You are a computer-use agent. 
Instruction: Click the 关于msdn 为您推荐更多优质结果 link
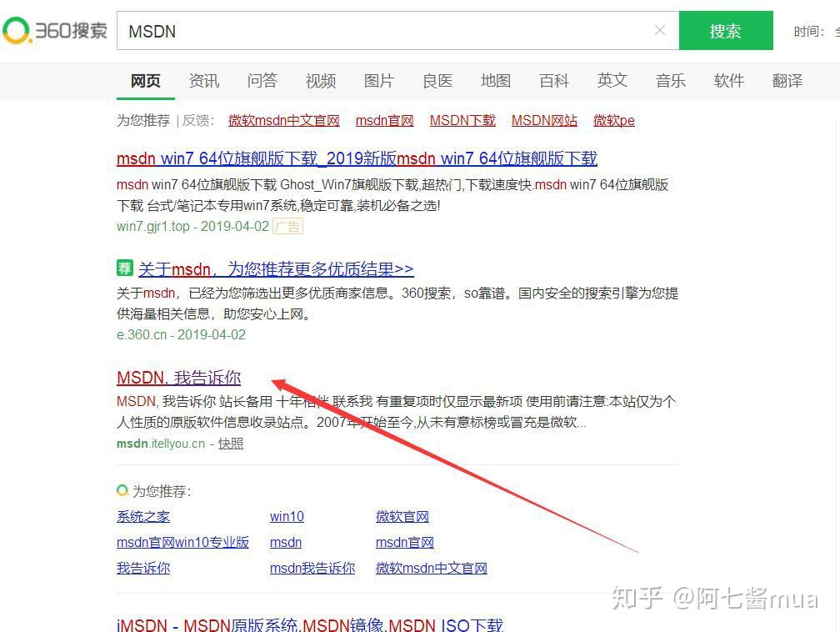click(x=275, y=268)
